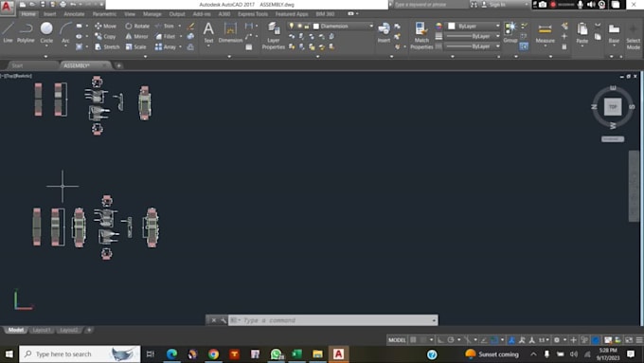Screen dimensions: 644x363
Task: Click the Scale command
Action: 135,46
